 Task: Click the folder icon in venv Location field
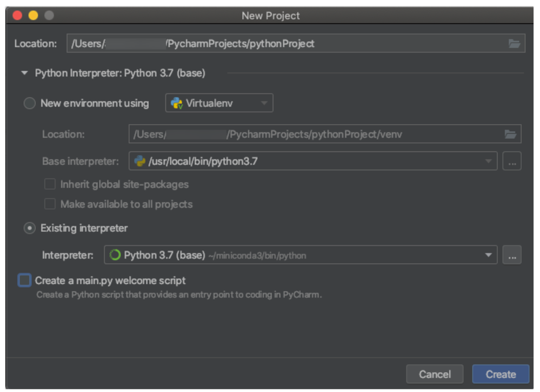pyautogui.click(x=510, y=134)
